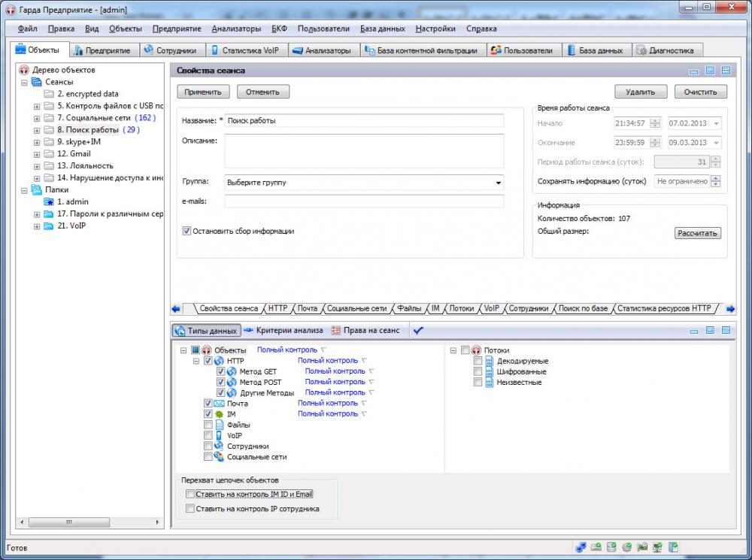
Task: Click the blue checkmark apply icon
Action: 418,330
